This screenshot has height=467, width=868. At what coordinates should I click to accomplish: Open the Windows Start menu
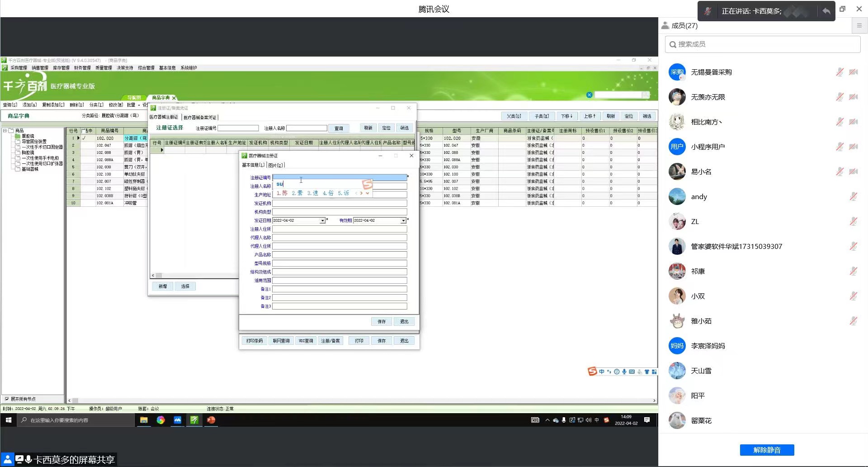[x=8, y=420]
